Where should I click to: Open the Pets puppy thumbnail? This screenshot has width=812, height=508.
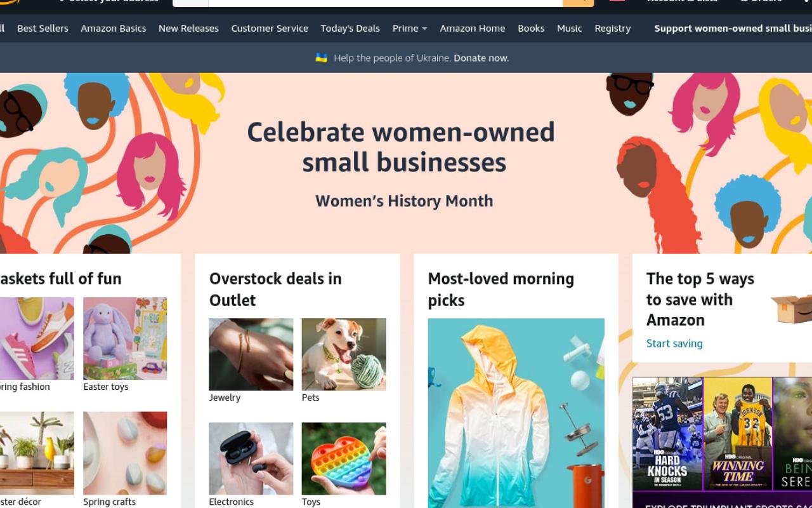344,354
